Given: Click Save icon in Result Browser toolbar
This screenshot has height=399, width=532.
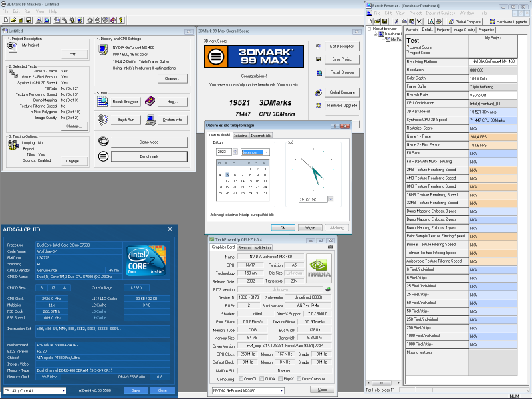Looking at the screenshot, I should pos(384,21).
